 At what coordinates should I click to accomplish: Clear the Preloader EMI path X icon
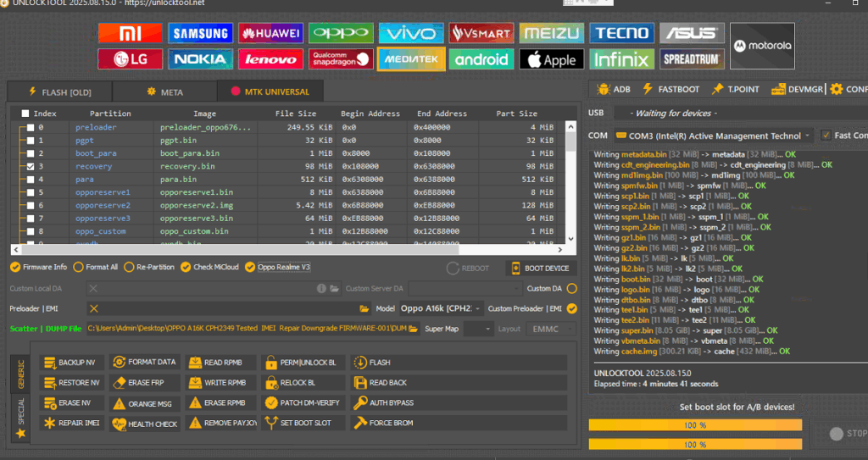pyautogui.click(x=94, y=309)
